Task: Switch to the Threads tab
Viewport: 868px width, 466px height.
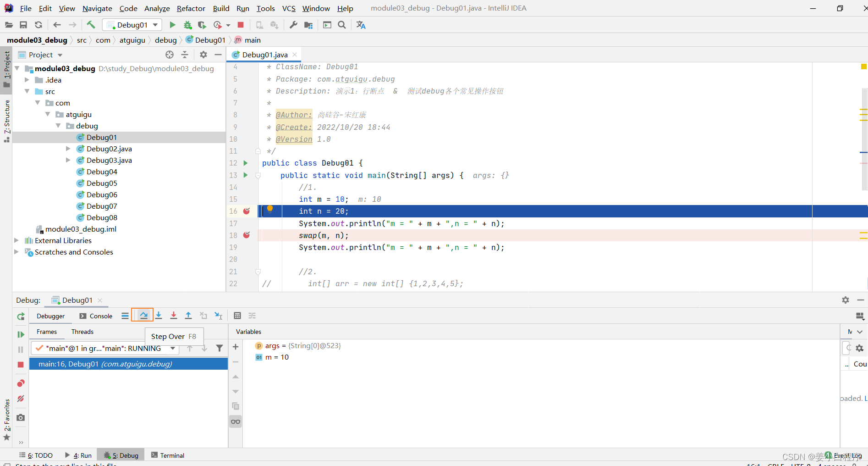Action: point(82,332)
